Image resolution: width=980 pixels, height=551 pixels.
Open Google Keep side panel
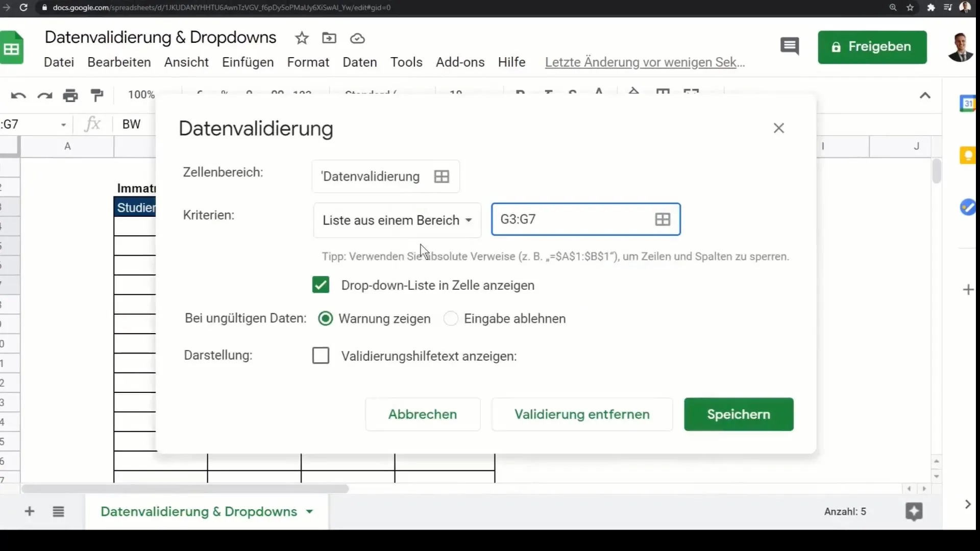tap(968, 155)
